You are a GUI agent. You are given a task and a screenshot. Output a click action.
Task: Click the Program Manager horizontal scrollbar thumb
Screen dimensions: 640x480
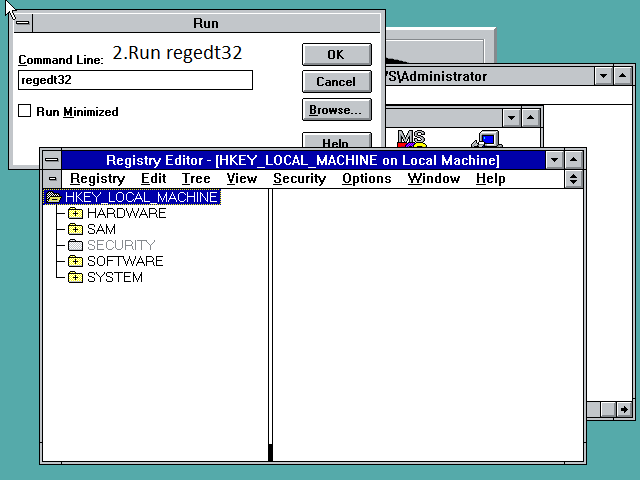coord(608,409)
